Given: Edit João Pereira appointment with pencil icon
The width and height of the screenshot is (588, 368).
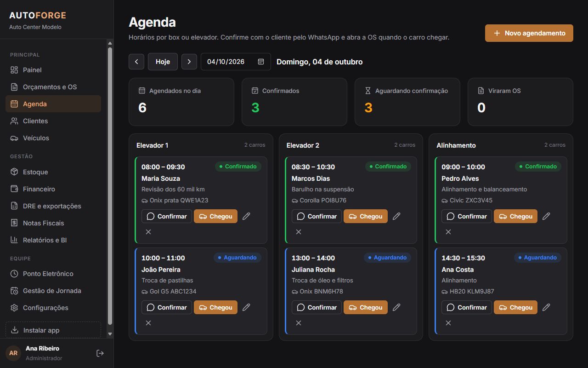Looking at the screenshot, I should click(x=246, y=307).
